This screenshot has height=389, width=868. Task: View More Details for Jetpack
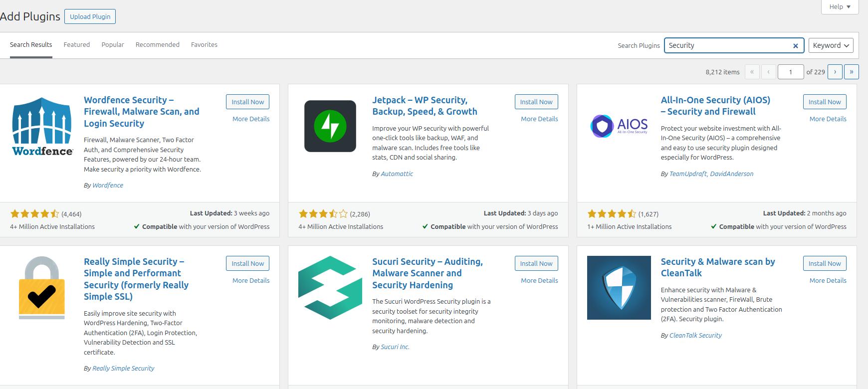point(539,119)
